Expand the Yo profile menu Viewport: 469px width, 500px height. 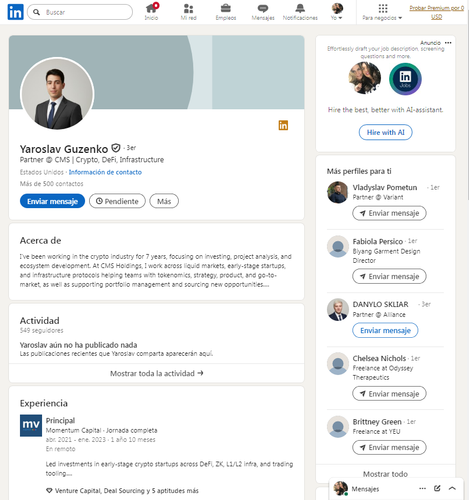coord(337,12)
